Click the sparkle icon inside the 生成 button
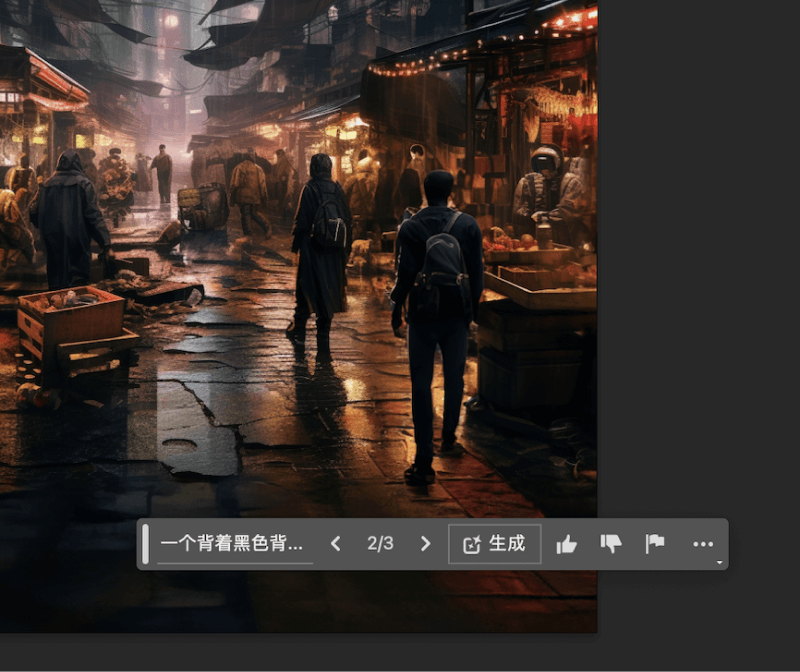800x672 pixels. coord(471,543)
